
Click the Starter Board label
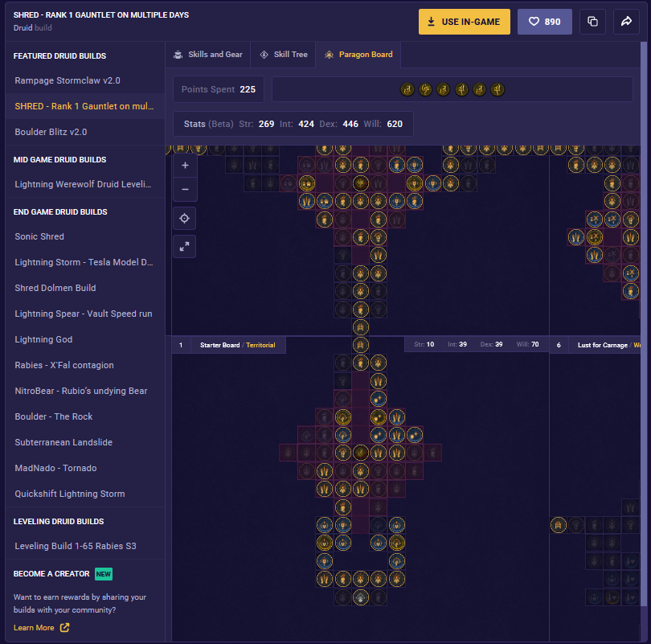[219, 345]
